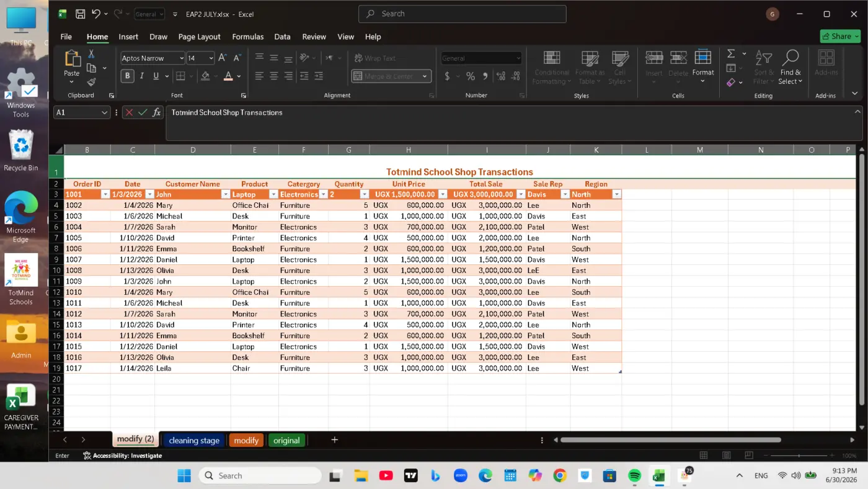
Task: Click the fill color bucket icon
Action: pos(205,76)
